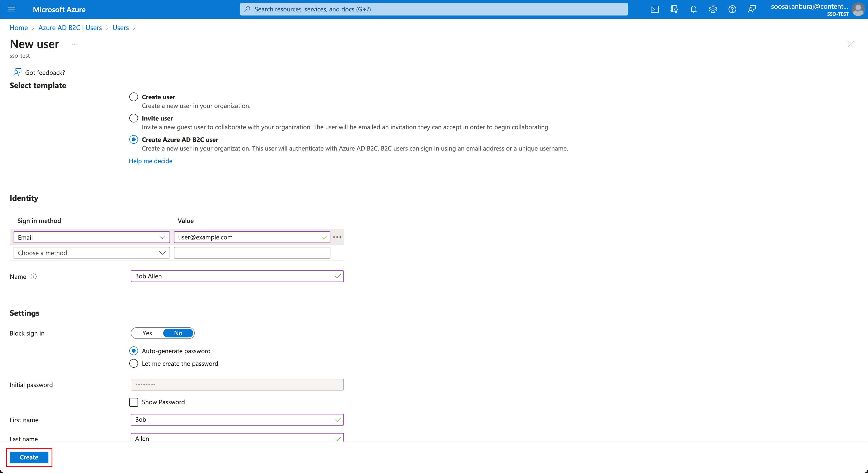This screenshot has width=868, height=473.
Task: Go to Users breadcrumb
Action: (x=121, y=28)
